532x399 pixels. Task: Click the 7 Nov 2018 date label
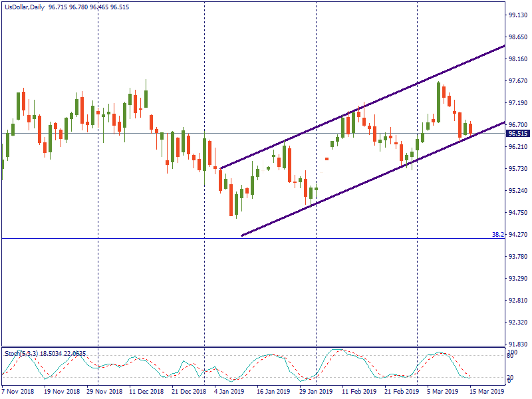point(19,392)
